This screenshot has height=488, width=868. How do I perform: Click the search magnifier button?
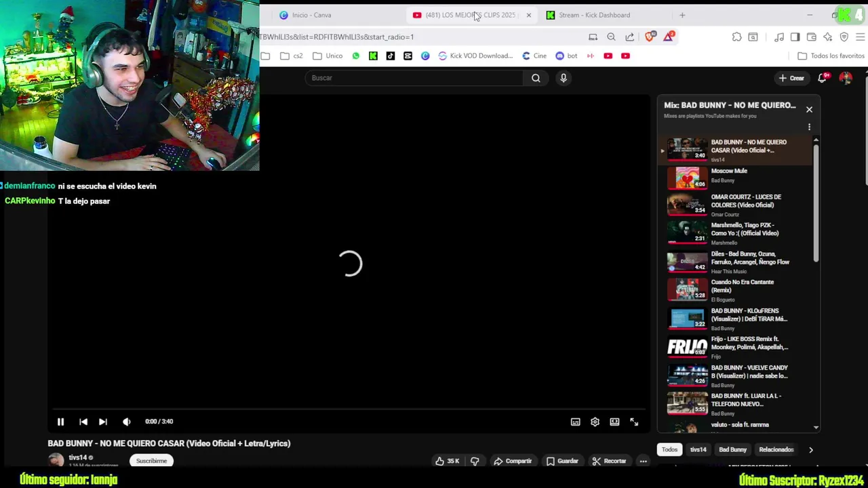pos(536,78)
